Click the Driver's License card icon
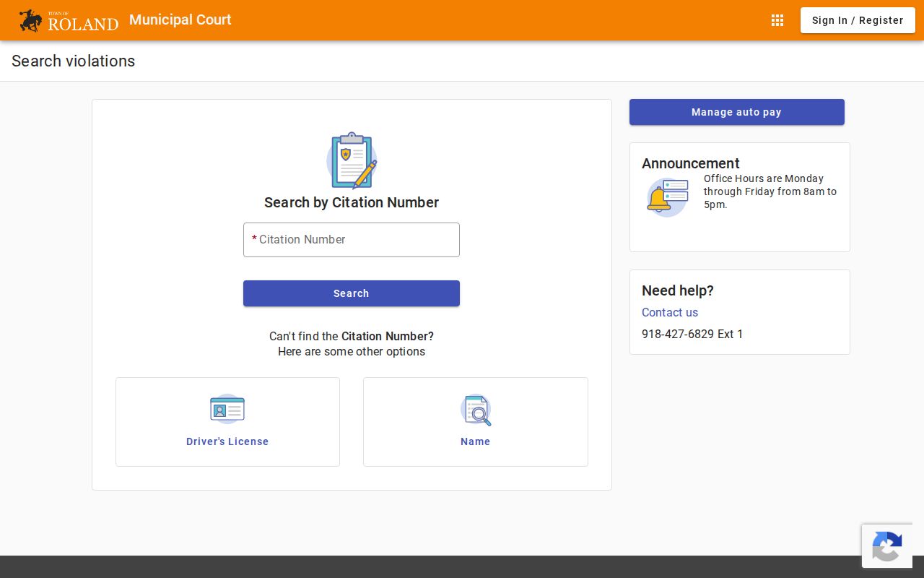The image size is (924, 578). coord(227,409)
